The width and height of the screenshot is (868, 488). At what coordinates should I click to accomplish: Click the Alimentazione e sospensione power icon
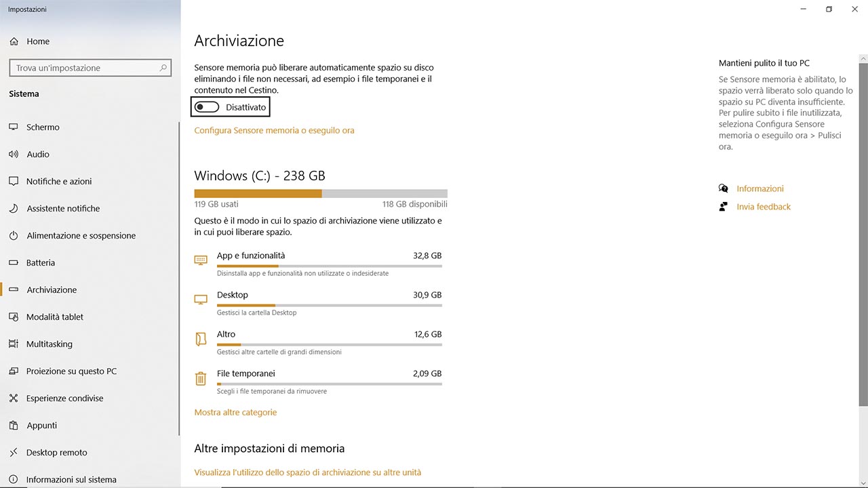pos(14,235)
